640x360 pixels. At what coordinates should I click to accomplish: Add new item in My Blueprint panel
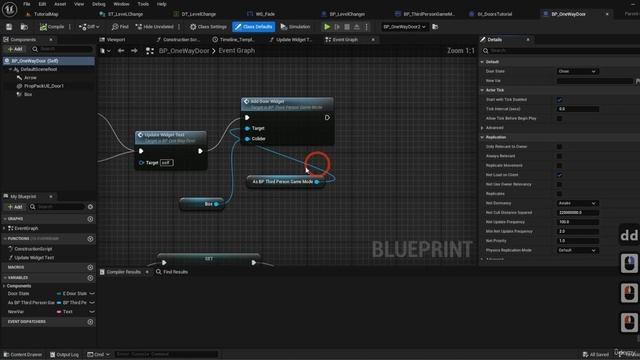[15, 207]
